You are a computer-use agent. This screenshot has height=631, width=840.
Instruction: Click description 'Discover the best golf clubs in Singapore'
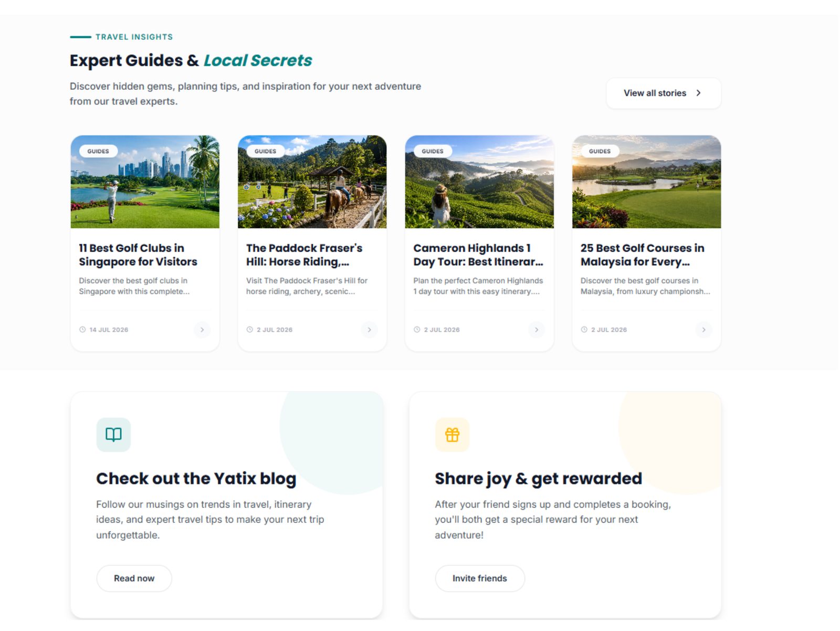(134, 287)
